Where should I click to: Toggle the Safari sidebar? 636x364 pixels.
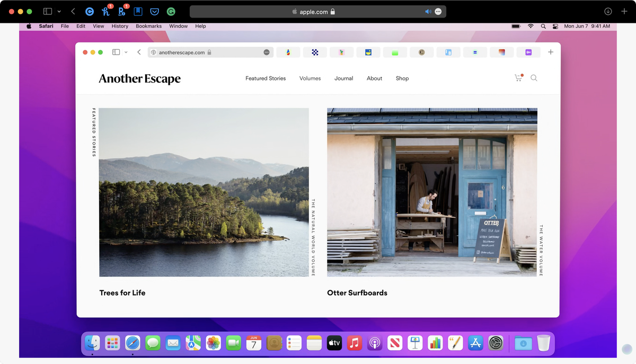47,11
